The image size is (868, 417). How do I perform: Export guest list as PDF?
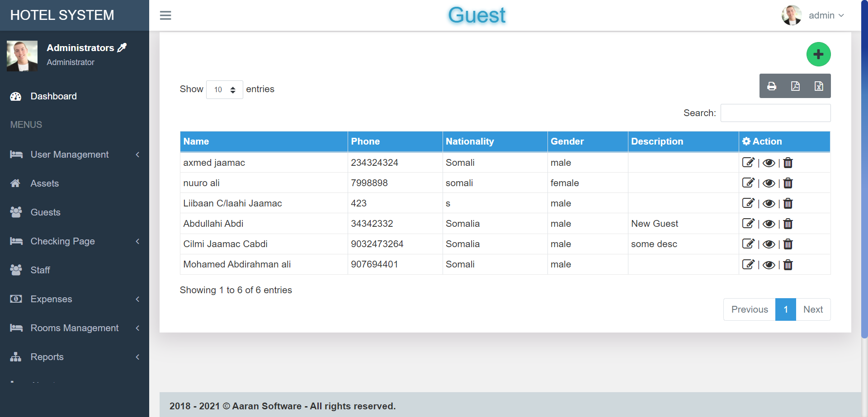point(795,86)
